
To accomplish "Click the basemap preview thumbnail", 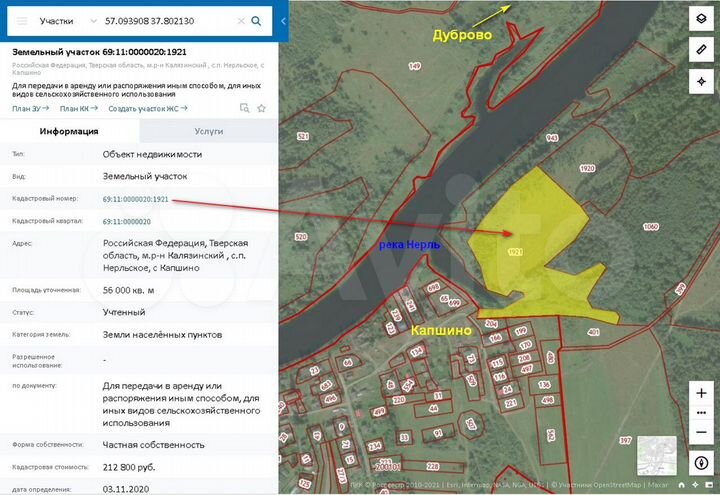I will (656, 456).
